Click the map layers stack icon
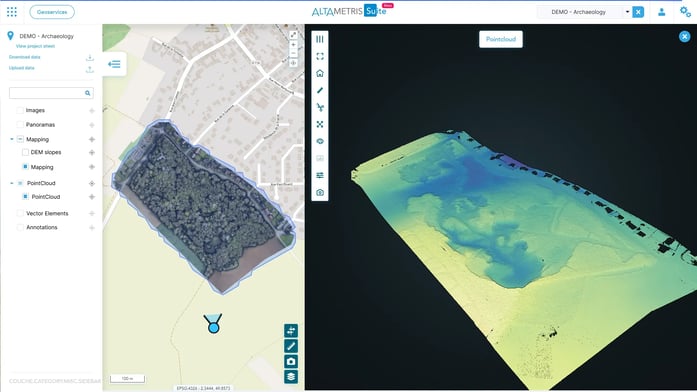Viewport: 697px width, 392px height. coord(291,377)
